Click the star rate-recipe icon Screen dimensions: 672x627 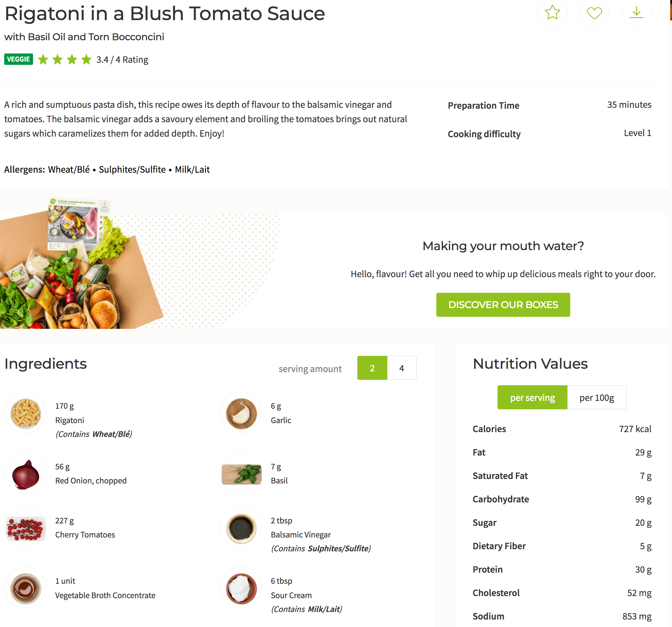(x=552, y=13)
